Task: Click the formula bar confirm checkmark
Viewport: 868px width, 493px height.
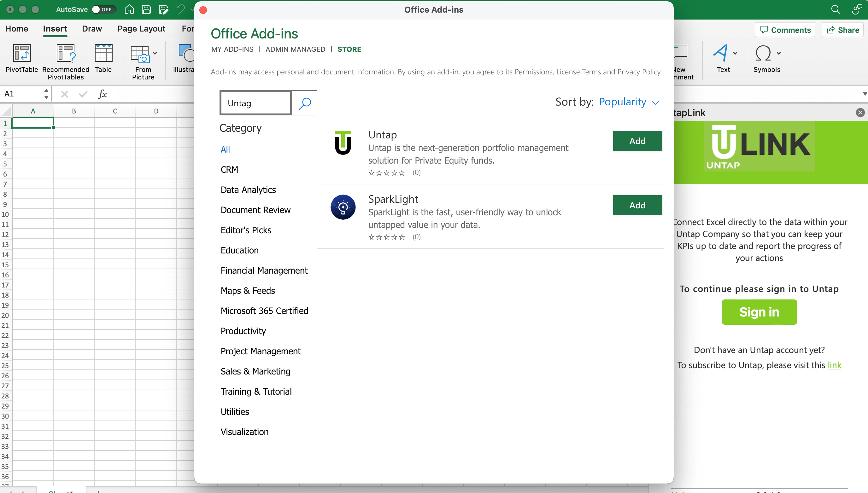Action: (83, 94)
